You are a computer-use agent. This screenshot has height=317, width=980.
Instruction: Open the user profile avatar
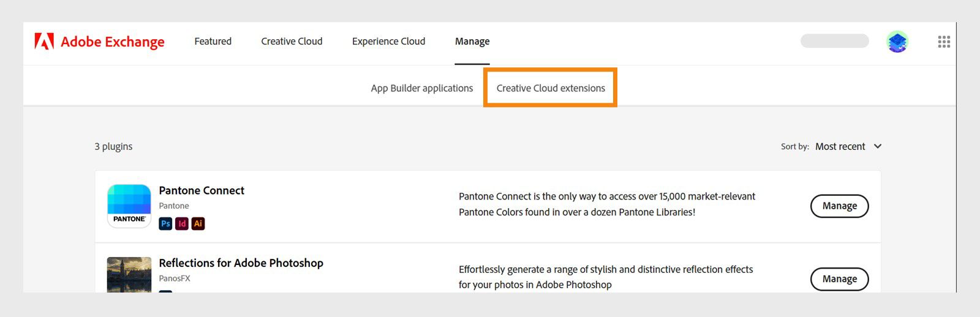(897, 42)
